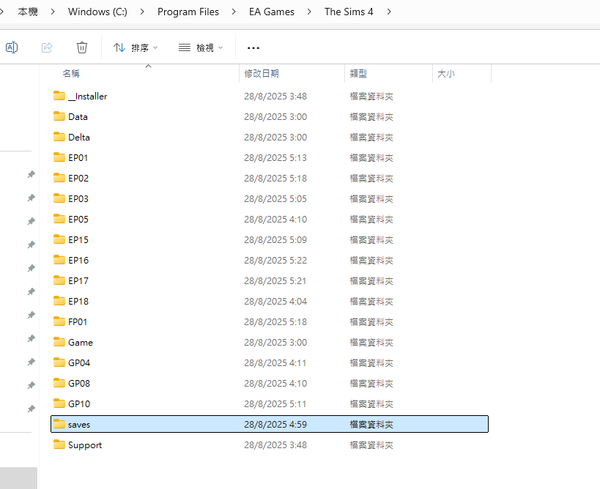Expand chevron after EA Games breadcrumb
600x489 pixels.
[309, 12]
